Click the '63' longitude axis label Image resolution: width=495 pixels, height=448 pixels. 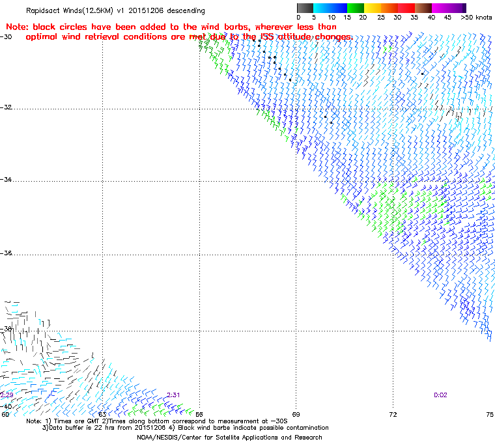(x=102, y=414)
